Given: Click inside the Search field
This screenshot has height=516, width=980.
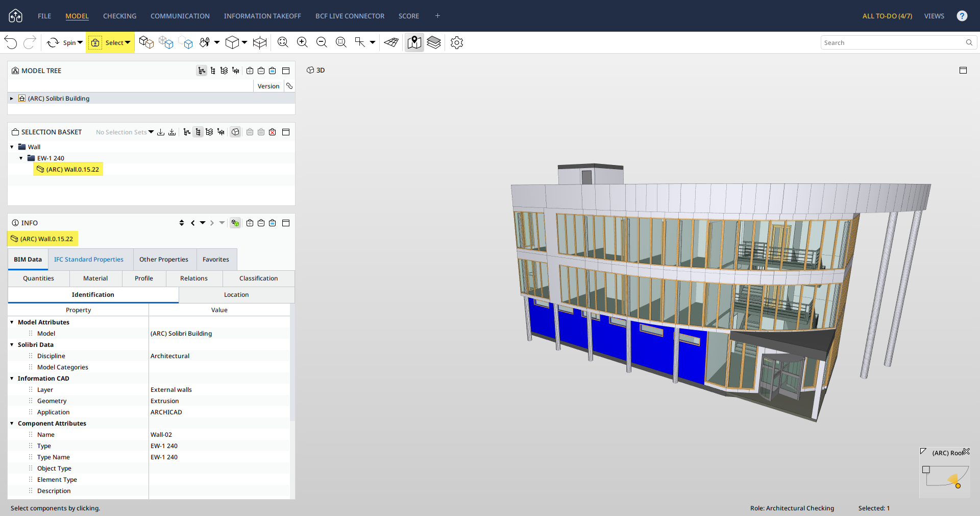Looking at the screenshot, I should [x=892, y=42].
